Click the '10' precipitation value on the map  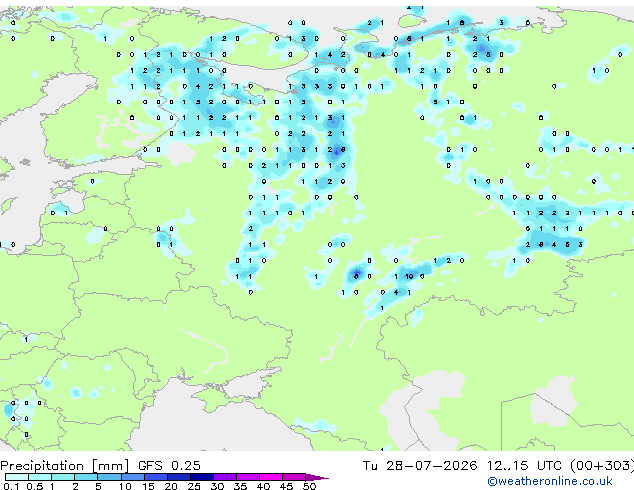409,277
